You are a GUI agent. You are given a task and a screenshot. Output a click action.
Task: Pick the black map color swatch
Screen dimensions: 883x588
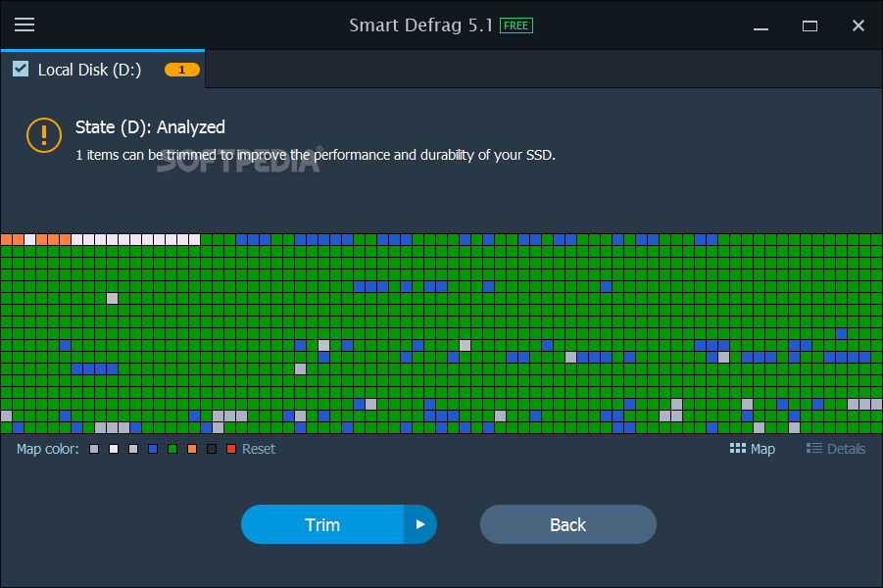pos(212,449)
